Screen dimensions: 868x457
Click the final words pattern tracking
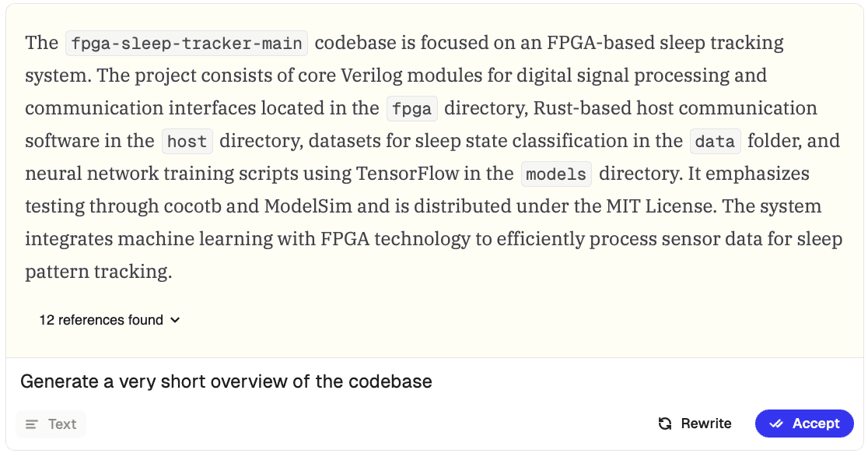(x=99, y=272)
